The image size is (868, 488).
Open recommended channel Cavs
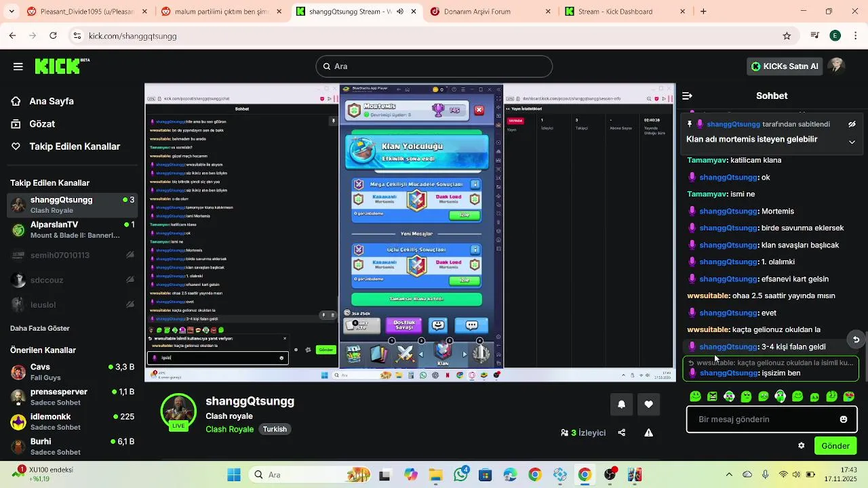coord(72,371)
